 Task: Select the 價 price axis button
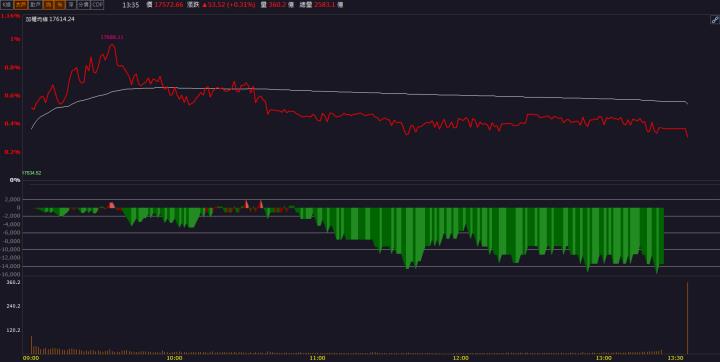[48, 5]
